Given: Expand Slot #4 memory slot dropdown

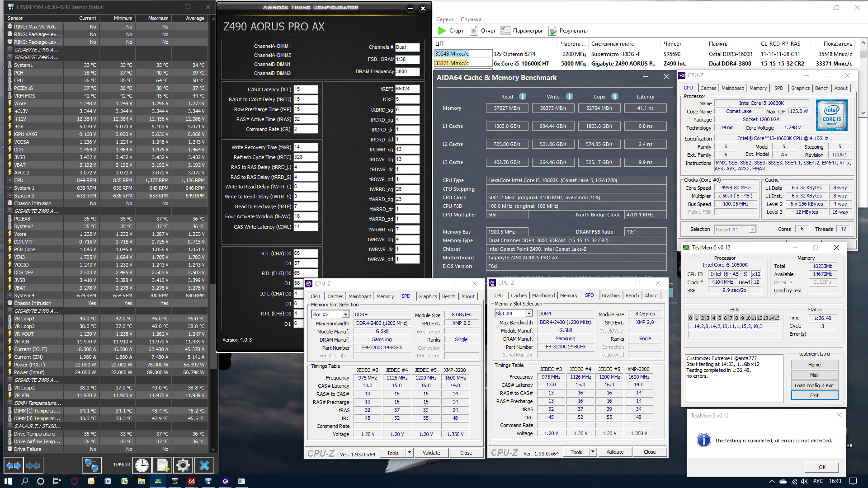Looking at the screenshot, I should 529,314.
